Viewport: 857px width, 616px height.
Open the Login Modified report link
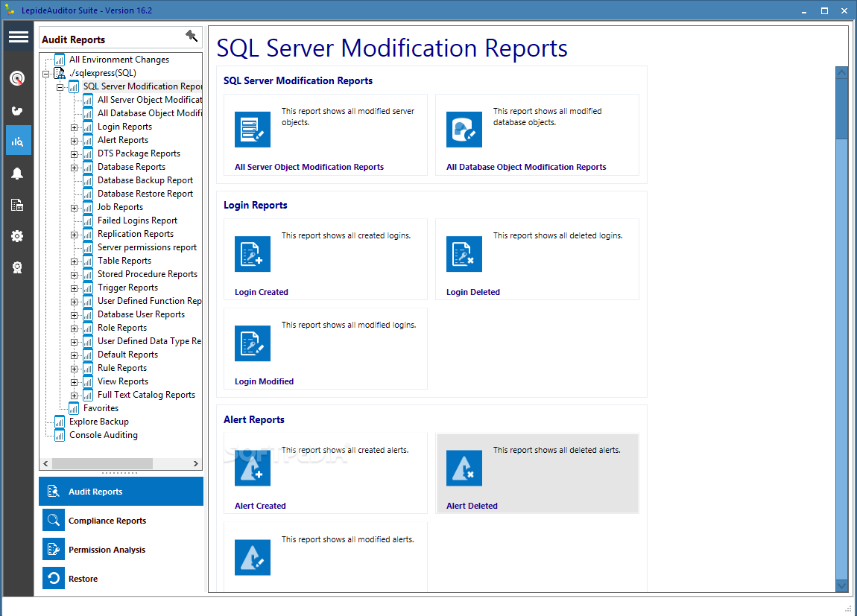click(x=264, y=381)
